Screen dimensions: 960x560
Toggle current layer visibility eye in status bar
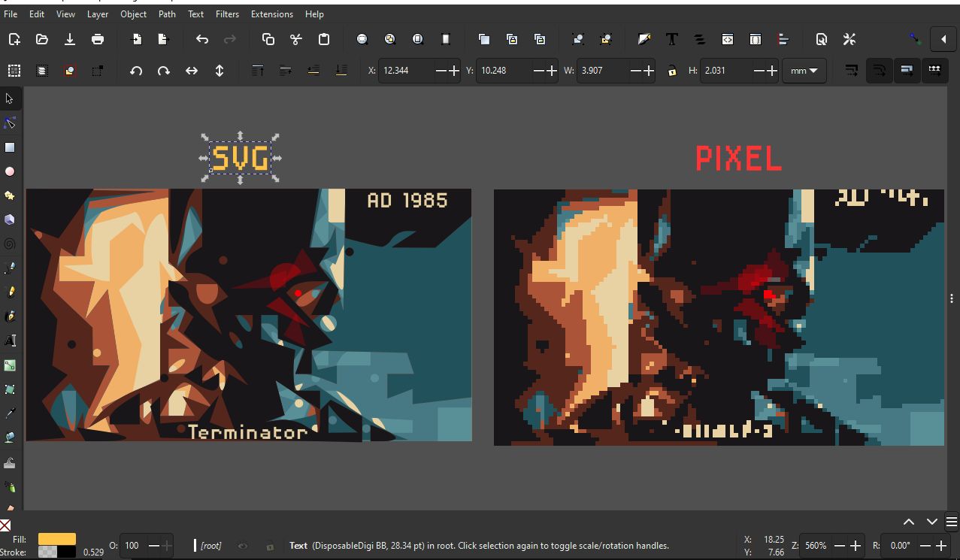tap(242, 546)
